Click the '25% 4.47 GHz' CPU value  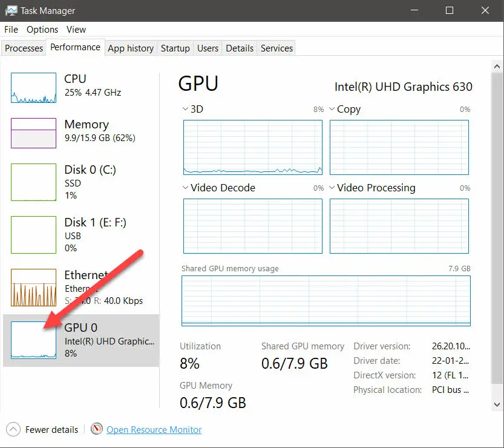[x=93, y=93]
